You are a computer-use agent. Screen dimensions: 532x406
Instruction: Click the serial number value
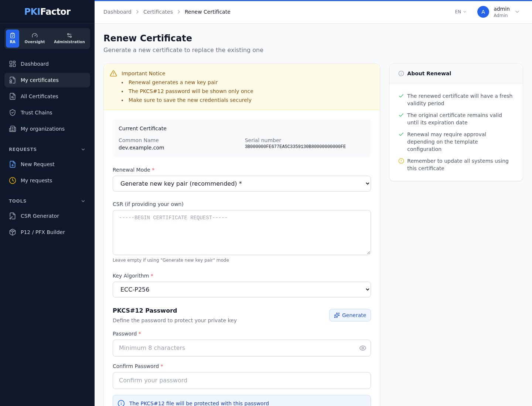[x=295, y=147]
